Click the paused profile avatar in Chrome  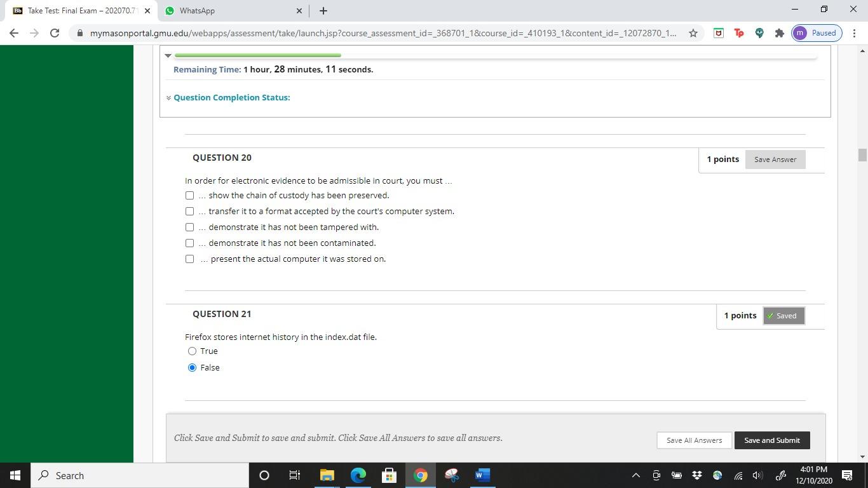(816, 33)
